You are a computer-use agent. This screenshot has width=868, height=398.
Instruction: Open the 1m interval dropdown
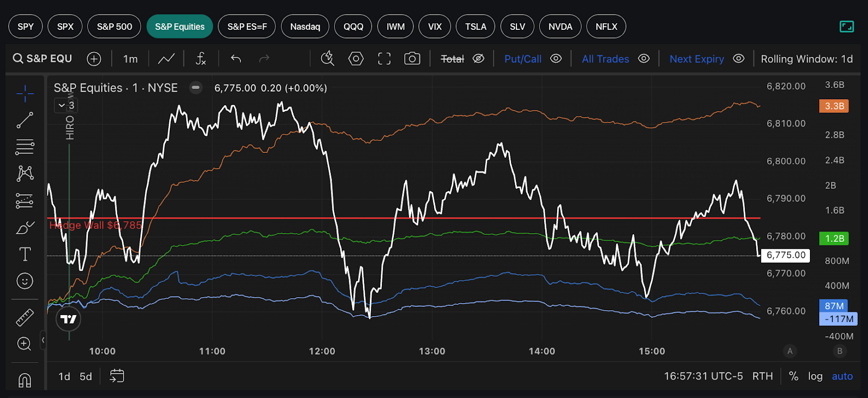[130, 59]
